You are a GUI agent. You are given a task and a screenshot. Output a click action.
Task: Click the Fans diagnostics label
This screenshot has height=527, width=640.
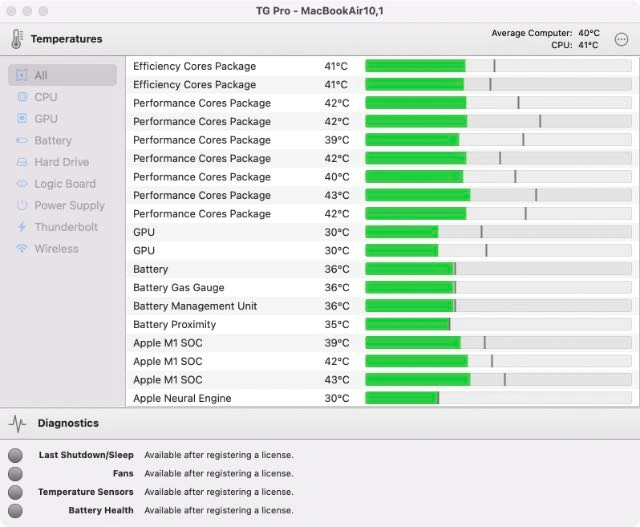(123, 474)
